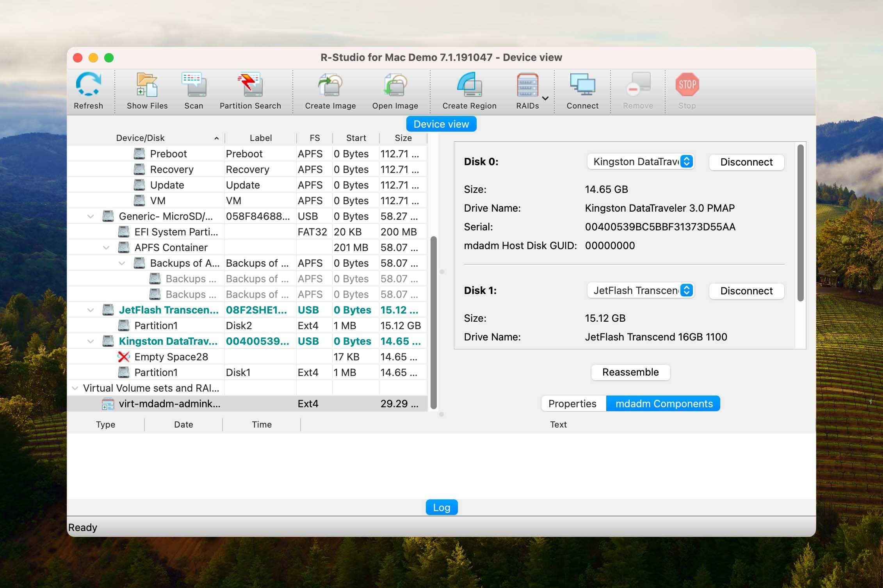Click the Disconnect button for Disk 0
The height and width of the screenshot is (588, 883).
[746, 162]
